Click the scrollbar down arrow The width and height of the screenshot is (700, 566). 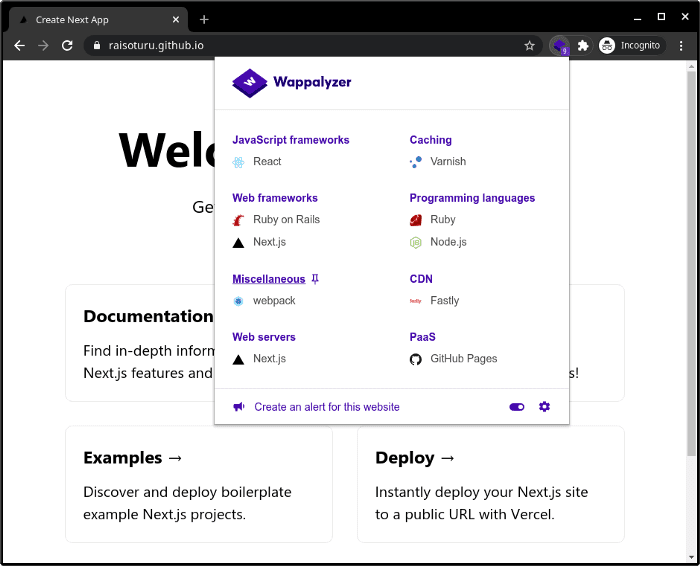click(x=691, y=558)
